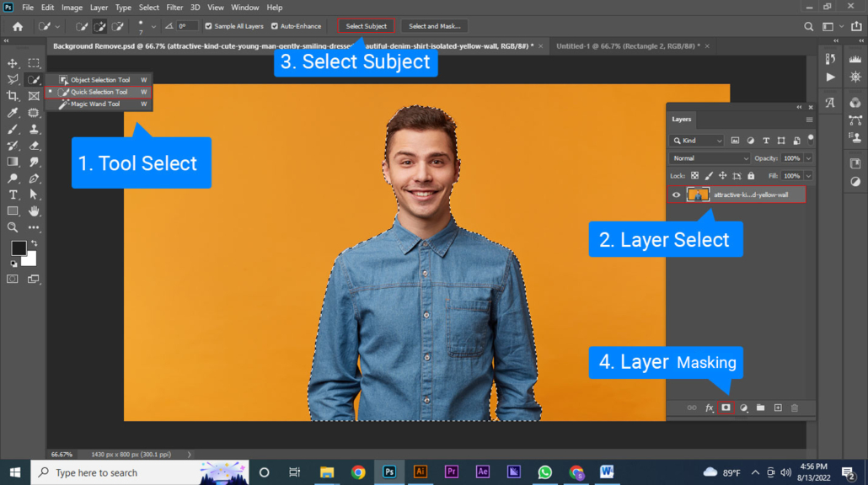Open the layer Opacity dropdown arrow

[x=809, y=158]
